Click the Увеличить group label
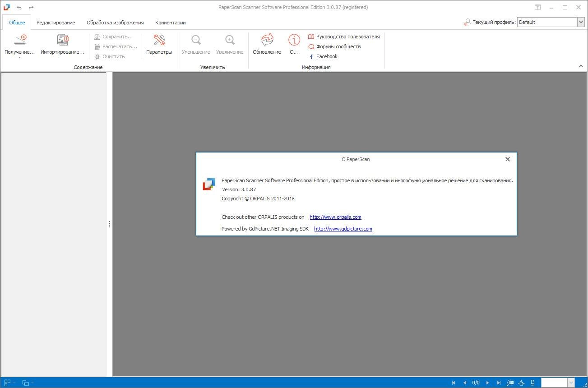This screenshot has width=588, height=388. (213, 67)
